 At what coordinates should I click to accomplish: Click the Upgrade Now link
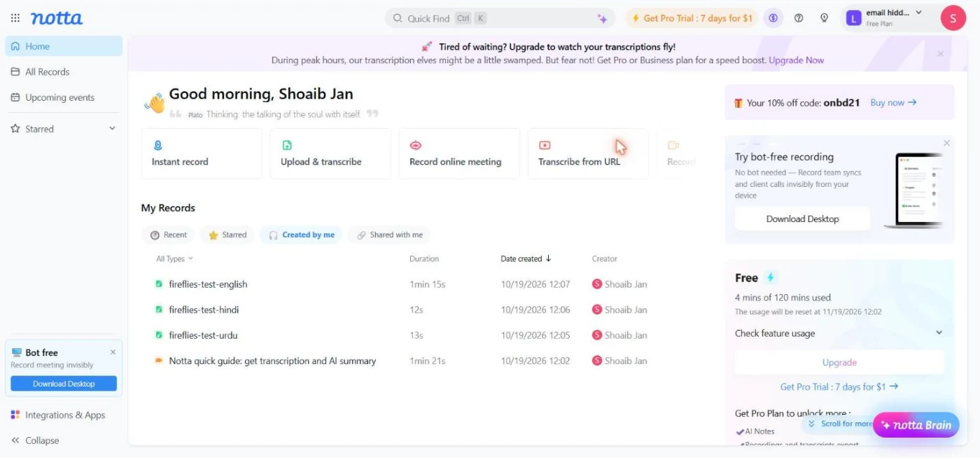[x=797, y=61]
